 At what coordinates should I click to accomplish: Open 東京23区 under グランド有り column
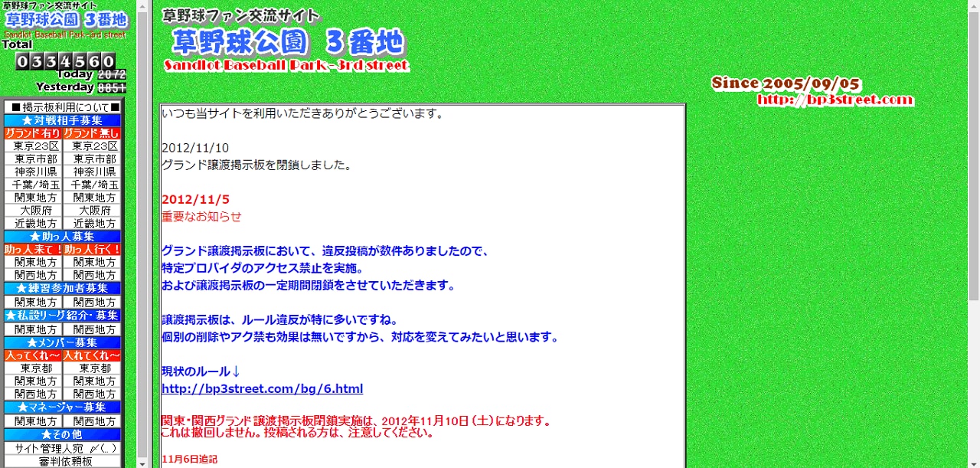pyautogui.click(x=34, y=146)
